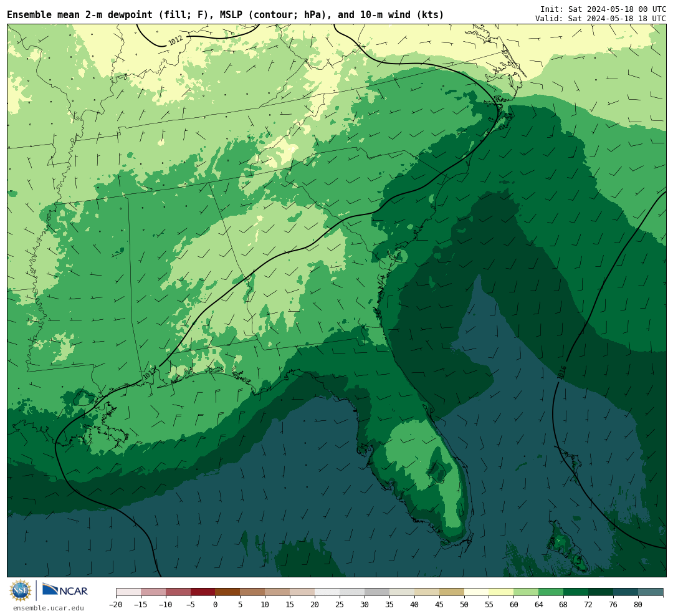This screenshot has height=616, width=673.
Task: Click the Init: Sat 2024-05-18 00 UTC text
Action: 603,9
